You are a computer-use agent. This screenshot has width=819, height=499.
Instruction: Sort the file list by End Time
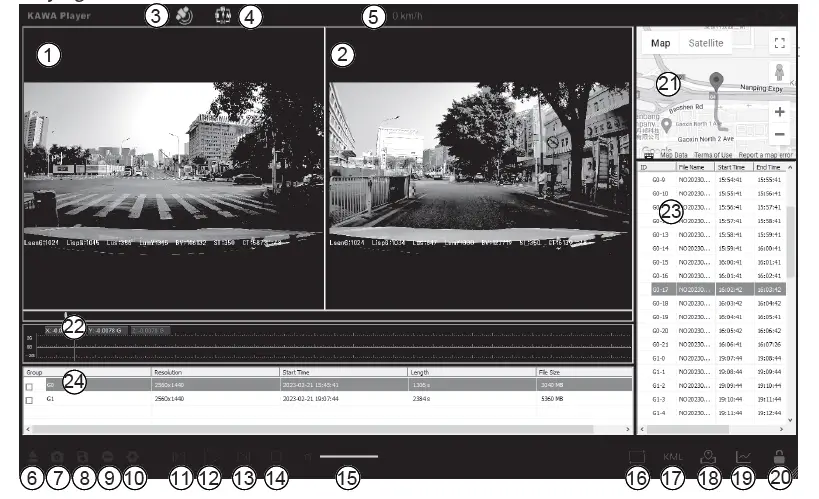[769, 167]
